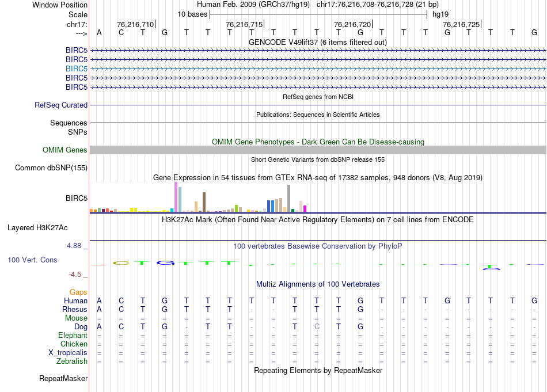
Task: Click the C base in the top sequence row
Action: [121, 33]
